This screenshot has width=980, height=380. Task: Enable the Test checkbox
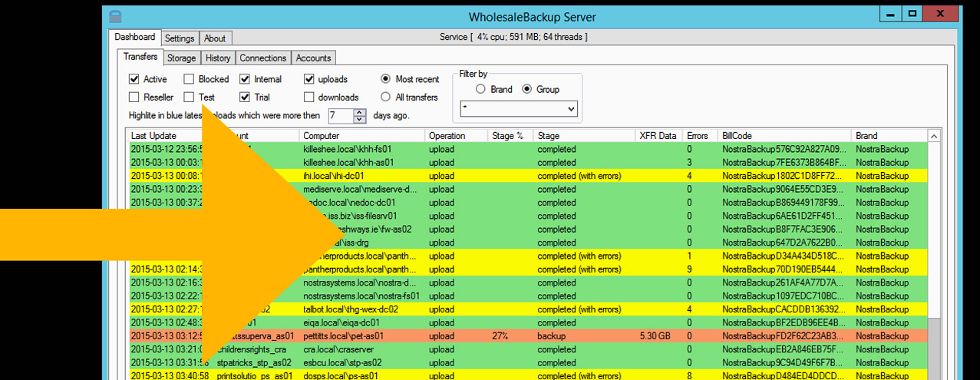(189, 97)
